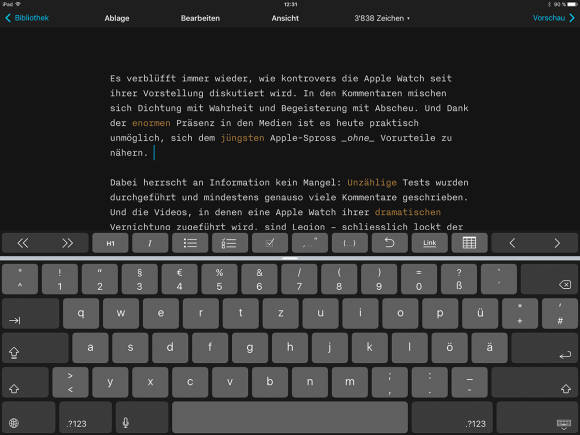Place cursor on highlighted word "Unzählige"
Viewport: 580px width, 435px height.
[x=372, y=182]
